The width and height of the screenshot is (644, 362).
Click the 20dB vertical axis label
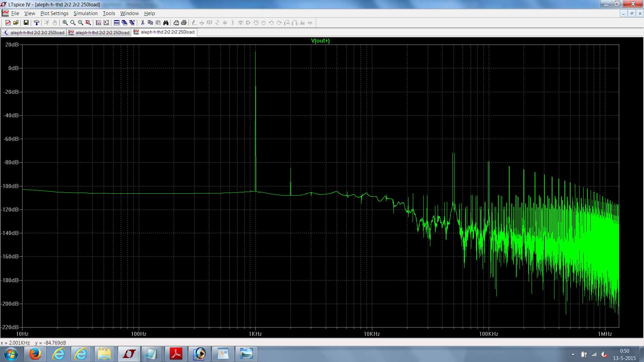[x=12, y=45]
